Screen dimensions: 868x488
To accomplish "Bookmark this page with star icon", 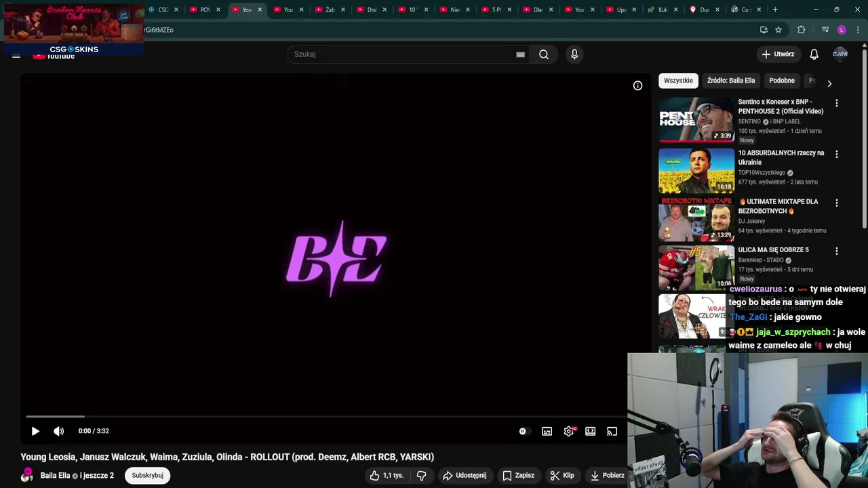I will click(x=778, y=30).
